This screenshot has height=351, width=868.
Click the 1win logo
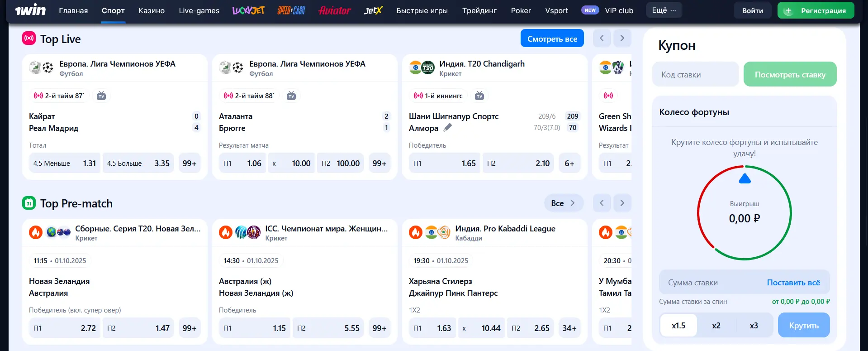point(30,10)
